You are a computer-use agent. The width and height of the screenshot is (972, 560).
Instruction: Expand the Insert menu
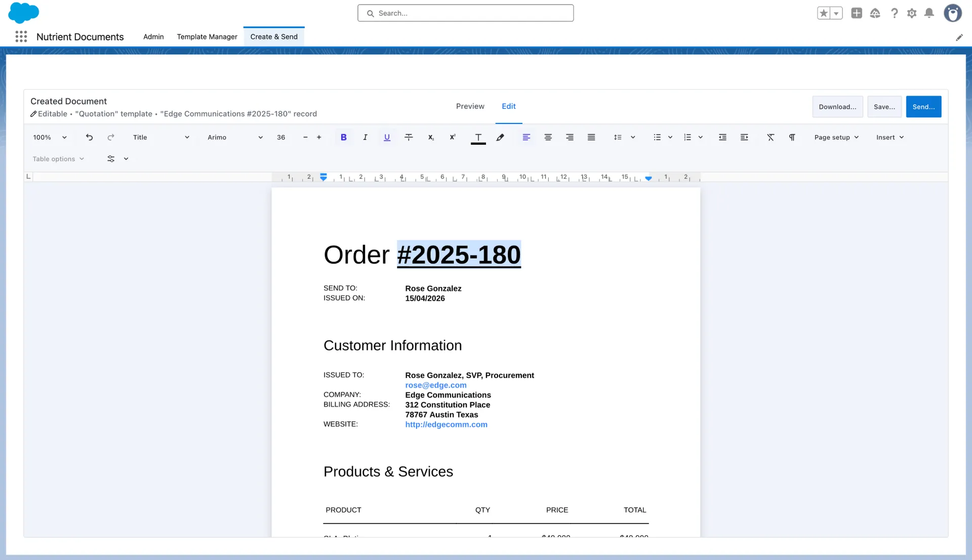[x=890, y=137]
